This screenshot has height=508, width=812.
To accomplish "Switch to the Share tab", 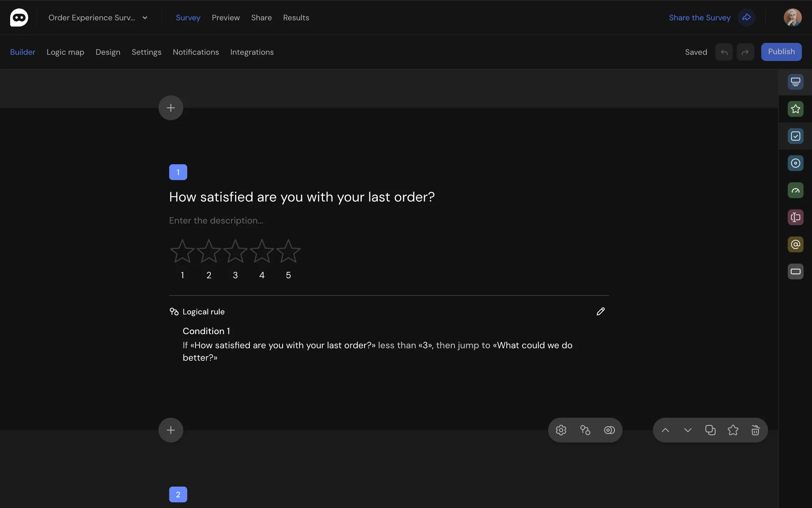I will 261,17.
